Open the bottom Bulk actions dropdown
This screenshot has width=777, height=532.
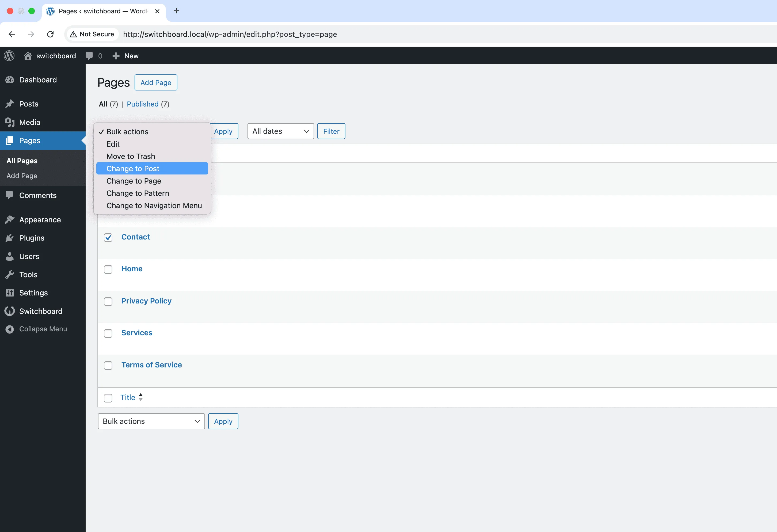(151, 421)
